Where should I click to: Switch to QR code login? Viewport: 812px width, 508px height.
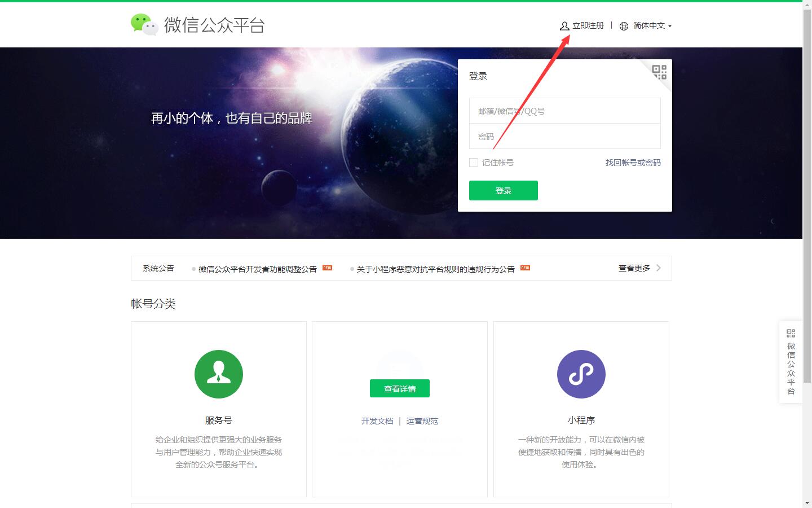(x=659, y=73)
